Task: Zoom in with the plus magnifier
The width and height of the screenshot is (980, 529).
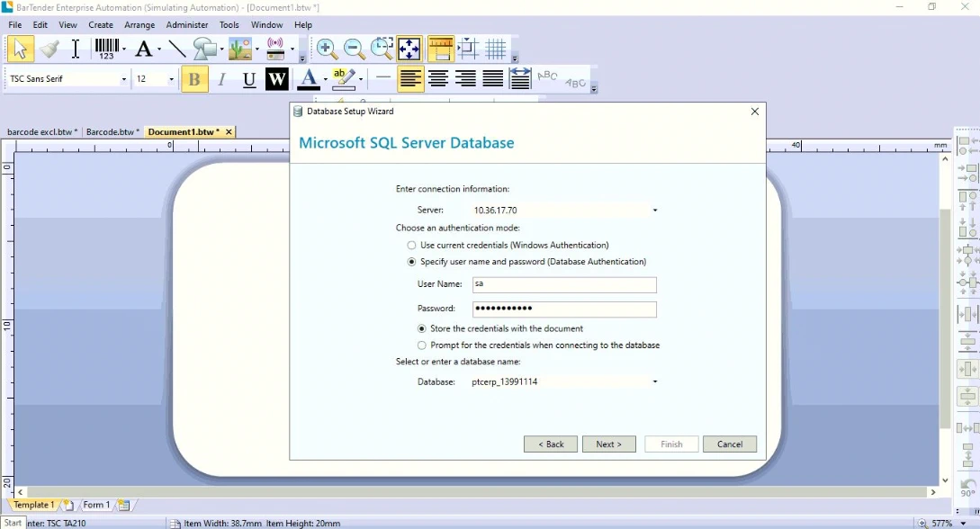Action: coord(327,49)
